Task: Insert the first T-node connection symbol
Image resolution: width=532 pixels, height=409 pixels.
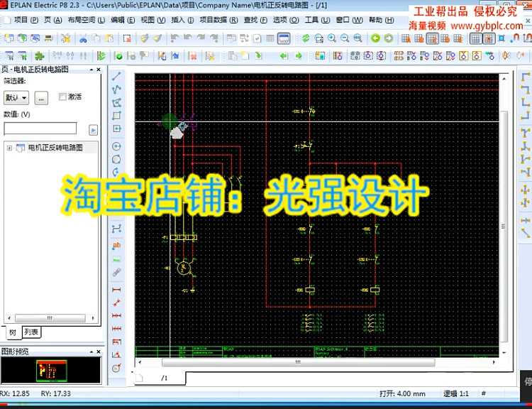Action: pos(525,132)
